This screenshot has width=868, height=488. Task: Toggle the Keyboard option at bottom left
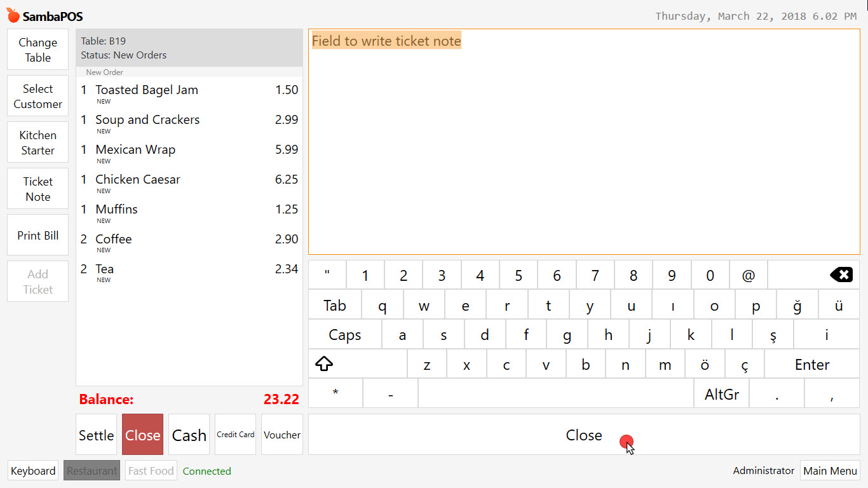(32, 470)
